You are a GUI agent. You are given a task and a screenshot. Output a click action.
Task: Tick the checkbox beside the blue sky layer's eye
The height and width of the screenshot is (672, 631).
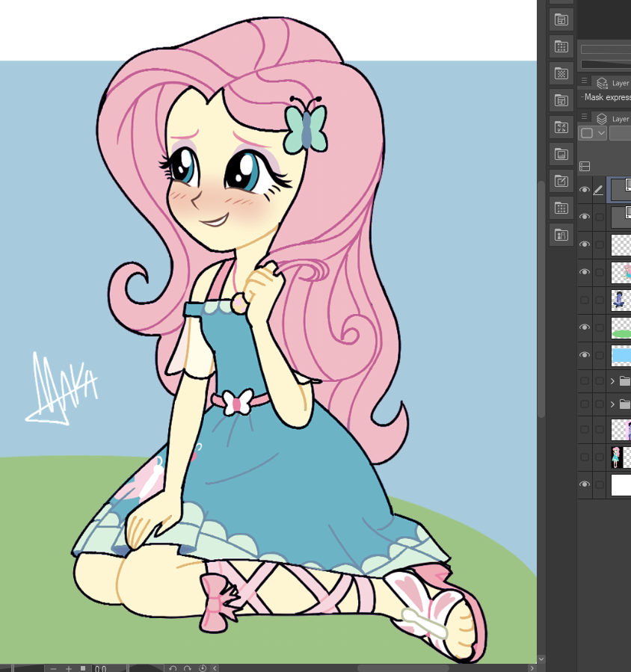(x=600, y=355)
